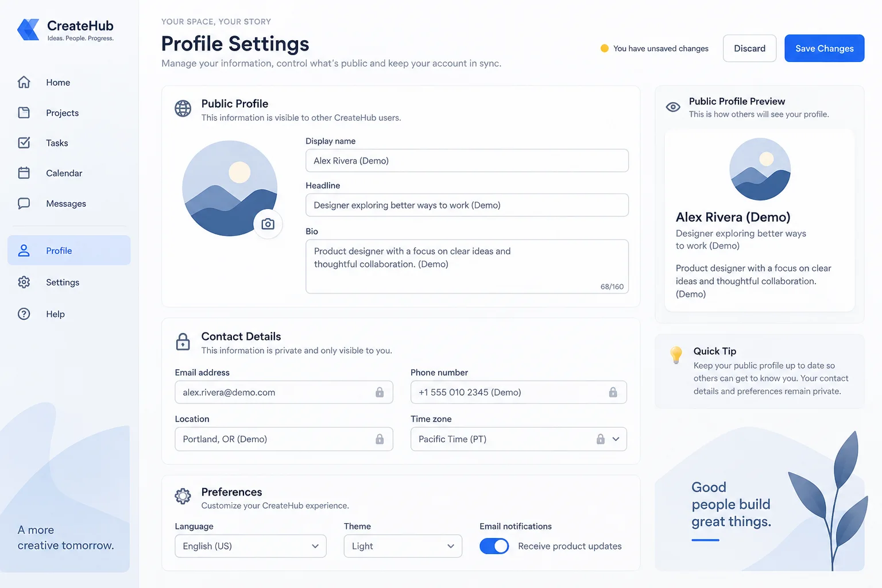Click the CreateHub logo icon

point(29,30)
